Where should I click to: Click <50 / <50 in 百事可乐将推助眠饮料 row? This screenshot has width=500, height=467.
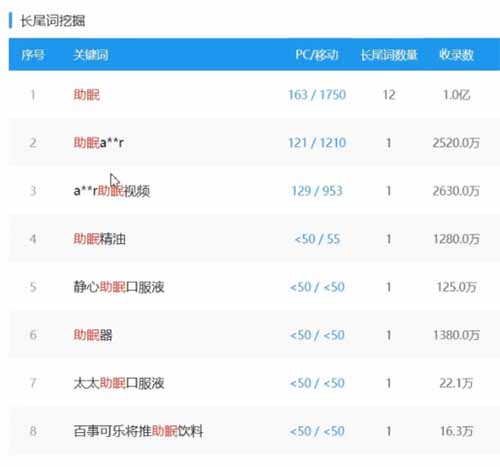[317, 431]
